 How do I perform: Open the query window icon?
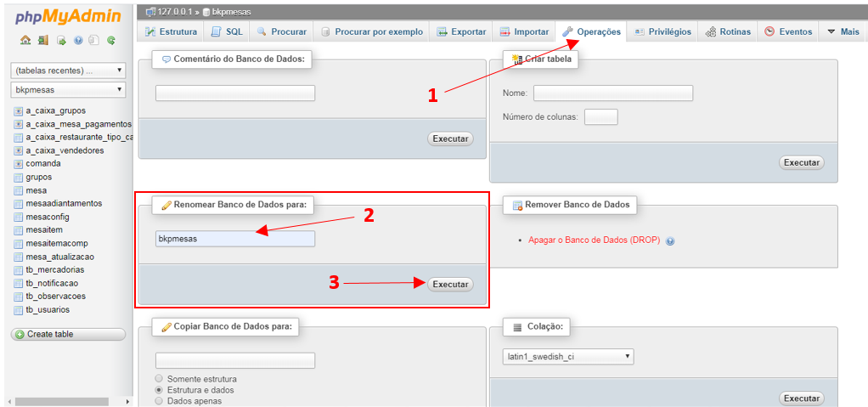61,40
